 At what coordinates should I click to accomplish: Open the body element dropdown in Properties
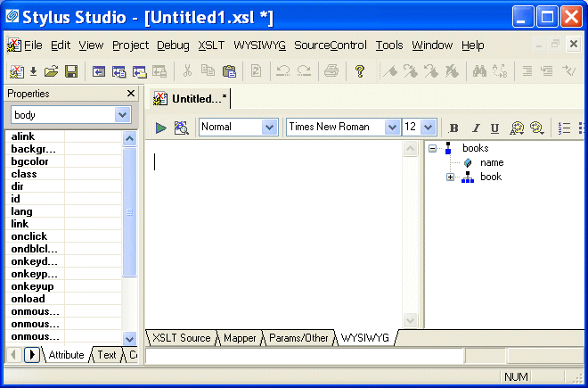pyautogui.click(x=122, y=115)
